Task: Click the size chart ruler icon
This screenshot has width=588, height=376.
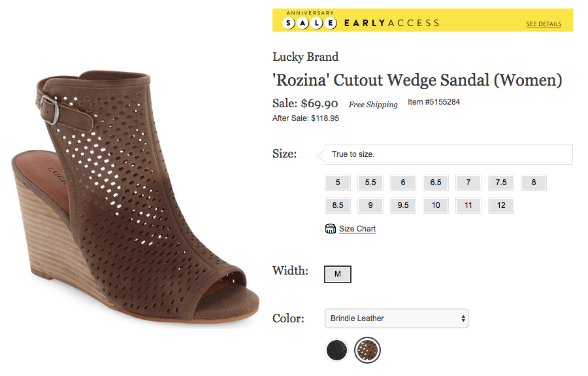Action: click(x=330, y=228)
